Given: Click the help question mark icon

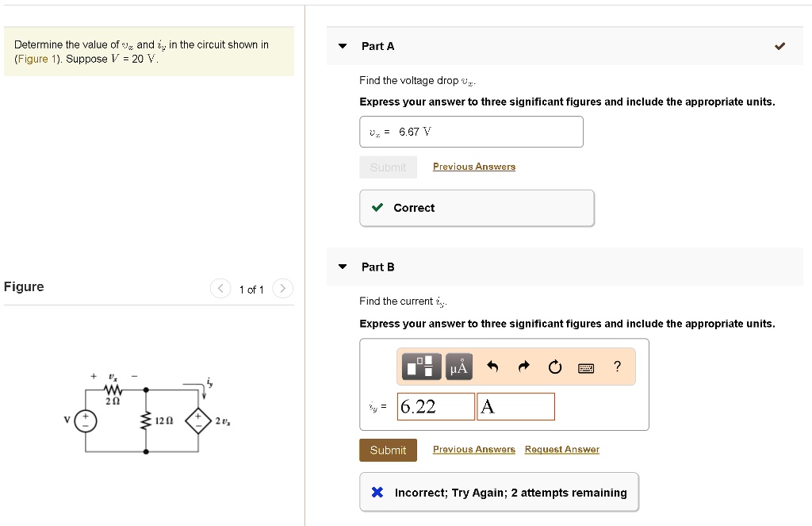Looking at the screenshot, I should coord(617,367).
